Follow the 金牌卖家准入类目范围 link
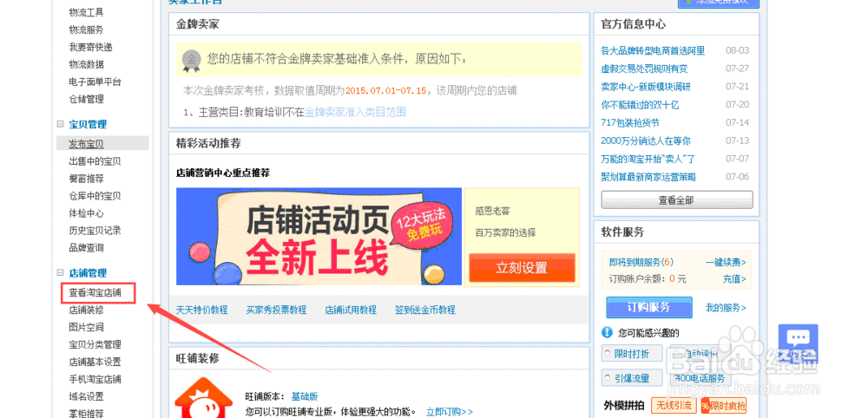868x418 pixels. coord(355,112)
